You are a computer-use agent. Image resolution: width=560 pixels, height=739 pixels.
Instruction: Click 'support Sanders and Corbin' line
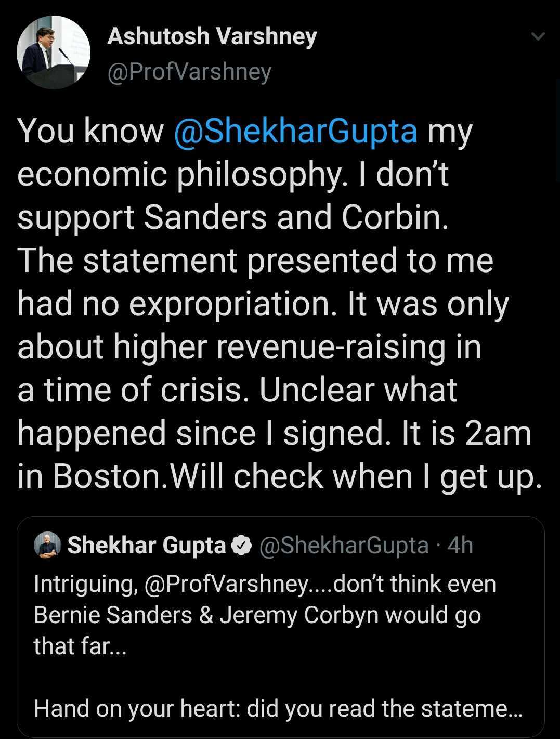coord(232,217)
